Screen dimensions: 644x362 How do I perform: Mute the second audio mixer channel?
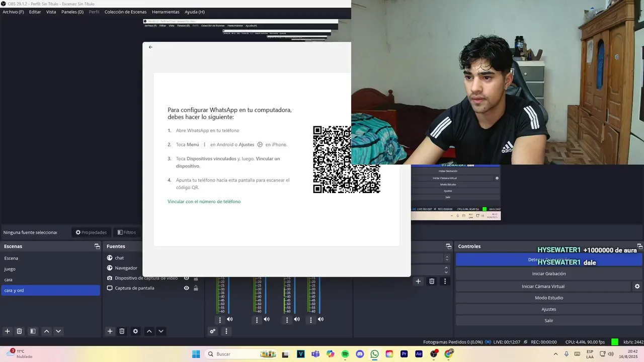pos(267,319)
